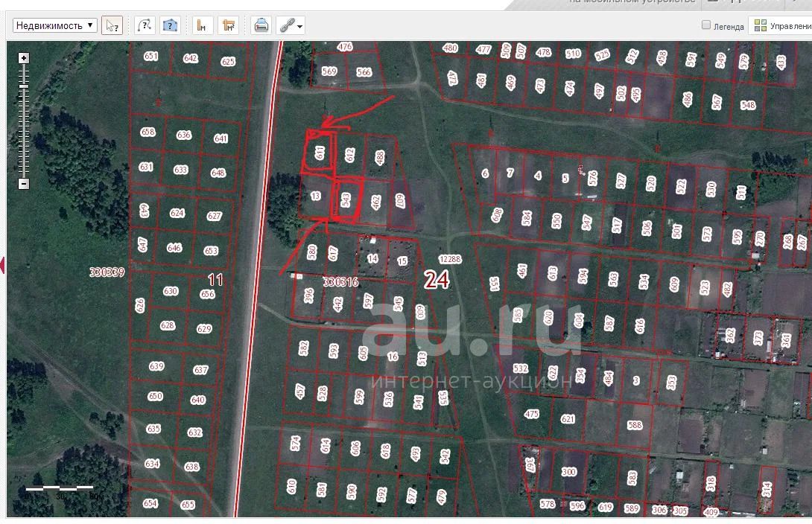This screenshot has height=524, width=812.
Task: Click parcel label 13
Action: 315,196
